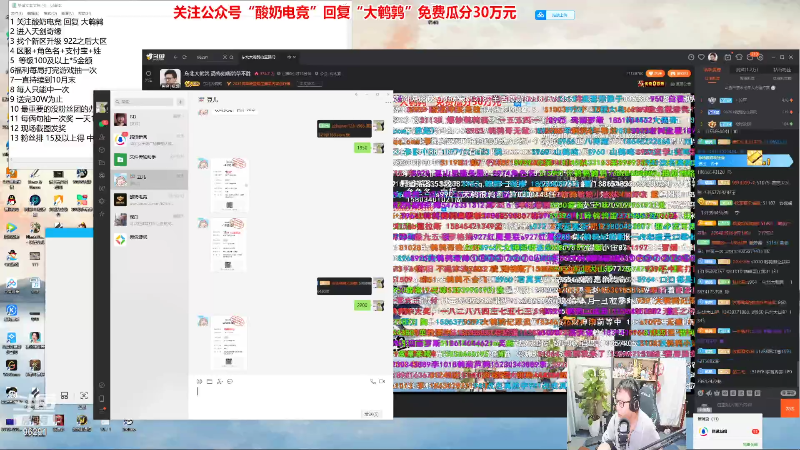Open the Douyu settings gear icon
Viewport: 800px width, 450px height.
[760, 58]
